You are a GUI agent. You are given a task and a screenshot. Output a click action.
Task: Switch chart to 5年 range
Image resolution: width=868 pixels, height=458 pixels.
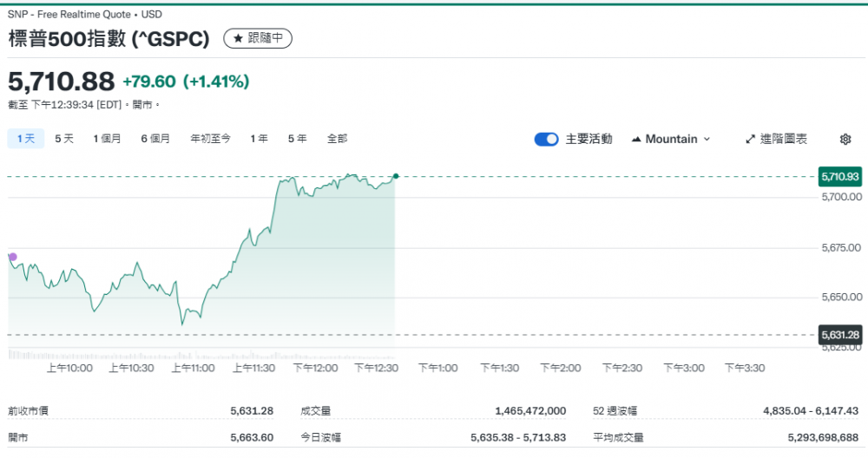(x=297, y=138)
